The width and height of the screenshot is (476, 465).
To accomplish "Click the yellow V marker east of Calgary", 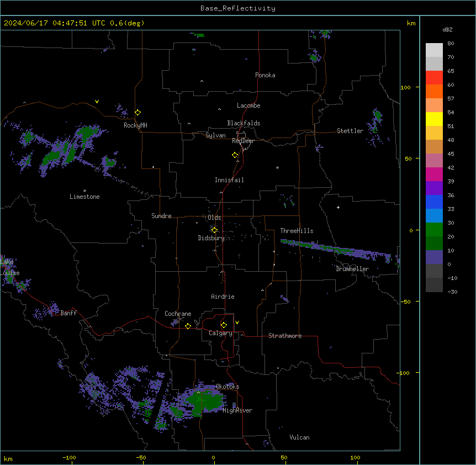I will tap(237, 323).
